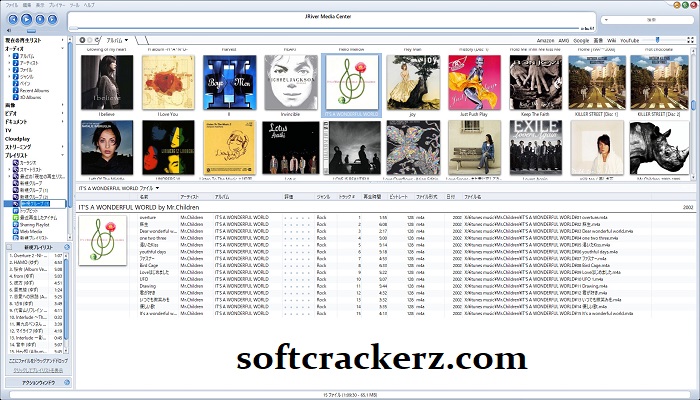Open the Google link
700x400 pixels.
point(581,41)
